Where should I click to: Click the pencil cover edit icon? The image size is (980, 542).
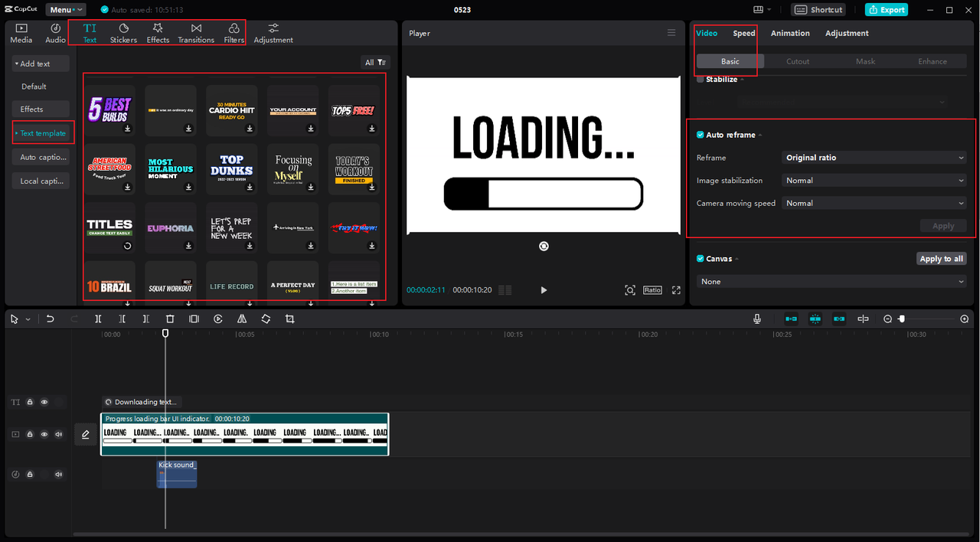point(86,434)
